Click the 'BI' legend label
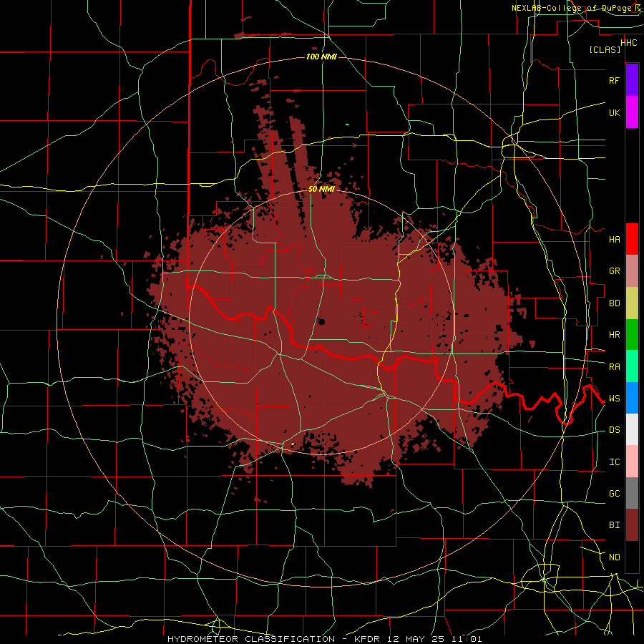This screenshot has height=644, width=644. coord(614,525)
